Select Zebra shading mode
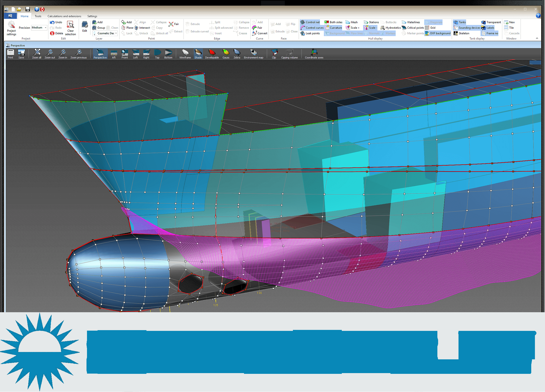 237,54
